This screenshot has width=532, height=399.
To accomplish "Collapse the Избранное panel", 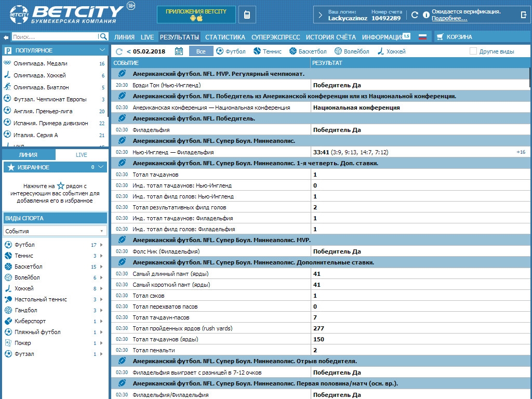I will [x=101, y=167].
